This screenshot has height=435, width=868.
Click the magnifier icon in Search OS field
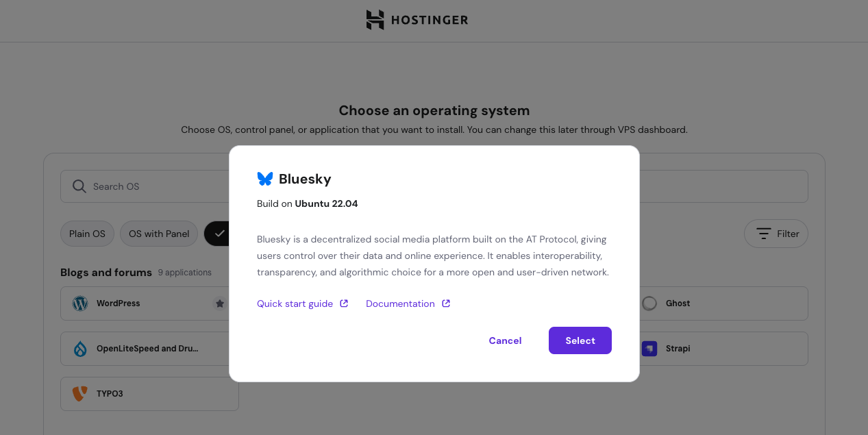point(79,186)
